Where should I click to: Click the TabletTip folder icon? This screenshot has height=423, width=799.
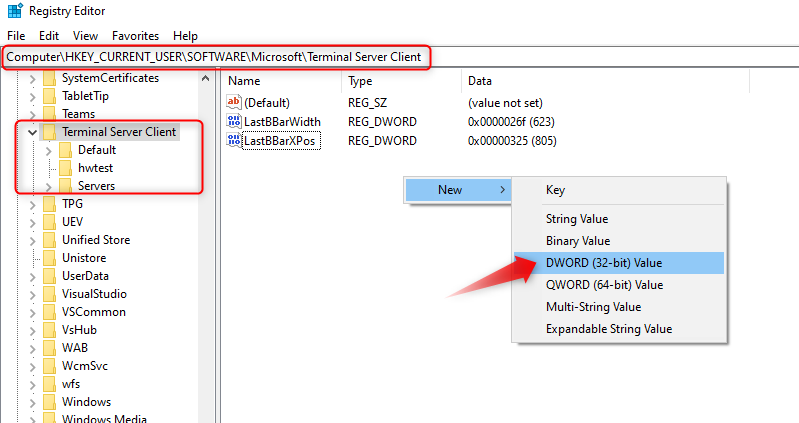[x=49, y=96]
